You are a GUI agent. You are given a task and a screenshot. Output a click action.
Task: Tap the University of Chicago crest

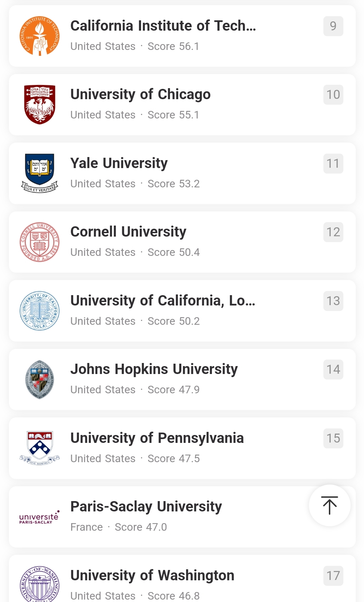point(40,105)
